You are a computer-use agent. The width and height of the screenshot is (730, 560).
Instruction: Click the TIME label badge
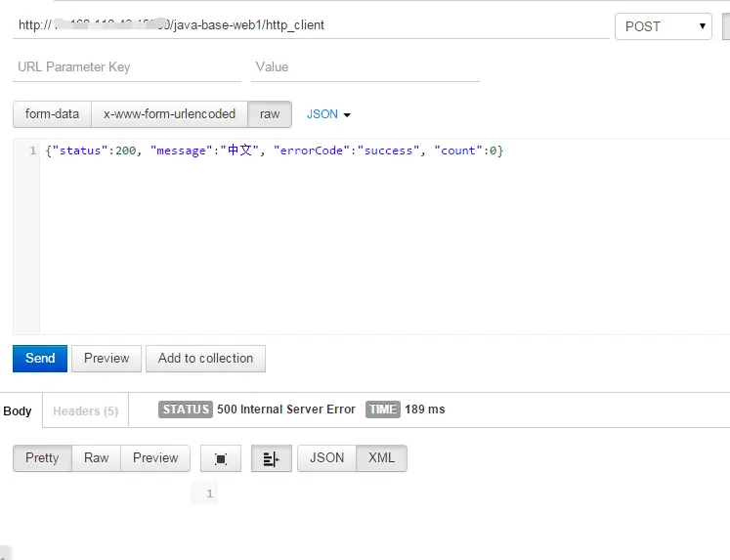pos(383,409)
